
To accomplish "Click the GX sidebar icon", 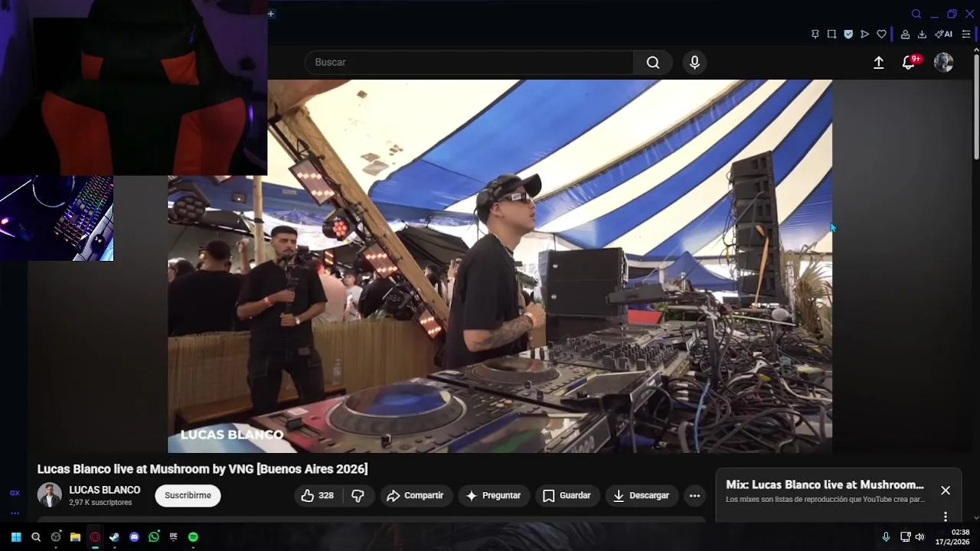I will click(15, 494).
